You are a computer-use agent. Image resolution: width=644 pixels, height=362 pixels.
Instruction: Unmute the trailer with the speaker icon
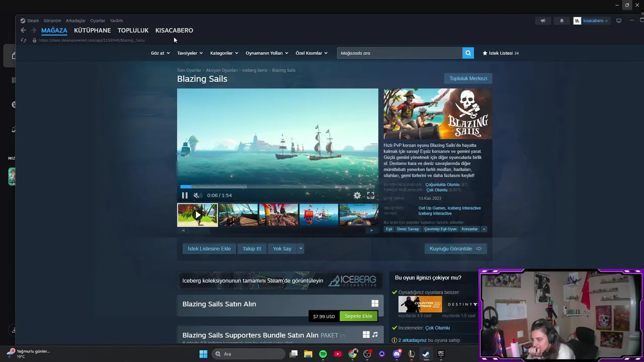point(198,195)
